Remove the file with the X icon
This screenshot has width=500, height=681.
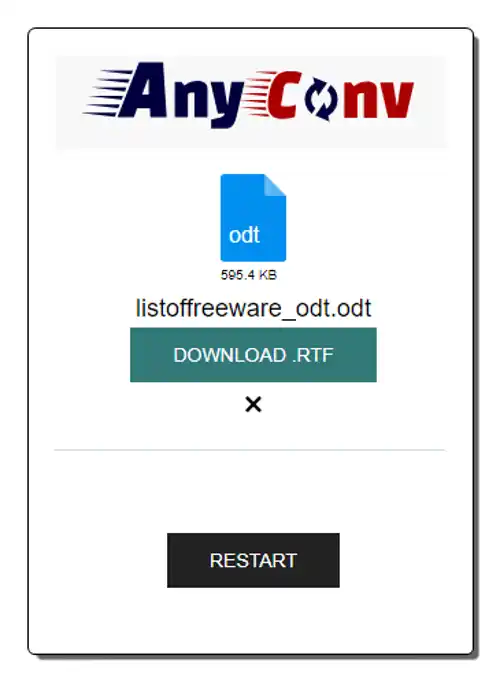pos(253,404)
